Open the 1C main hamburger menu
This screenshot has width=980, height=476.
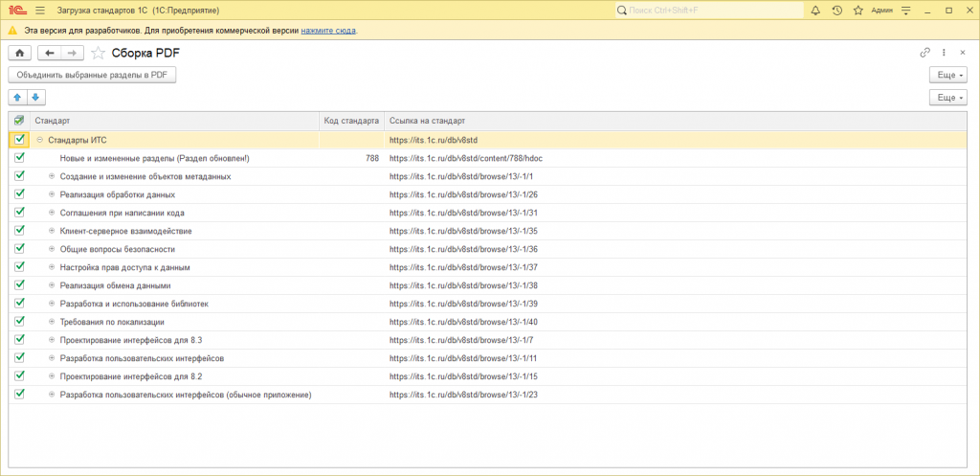(x=40, y=11)
